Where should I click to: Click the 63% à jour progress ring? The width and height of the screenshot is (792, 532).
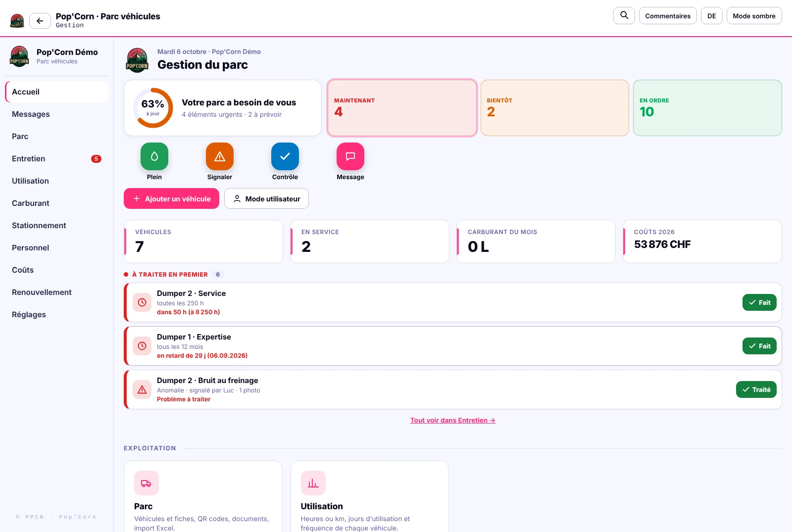[x=153, y=108]
